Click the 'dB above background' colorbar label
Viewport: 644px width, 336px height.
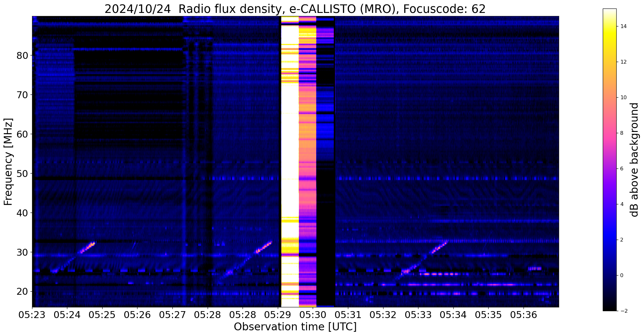635,160
